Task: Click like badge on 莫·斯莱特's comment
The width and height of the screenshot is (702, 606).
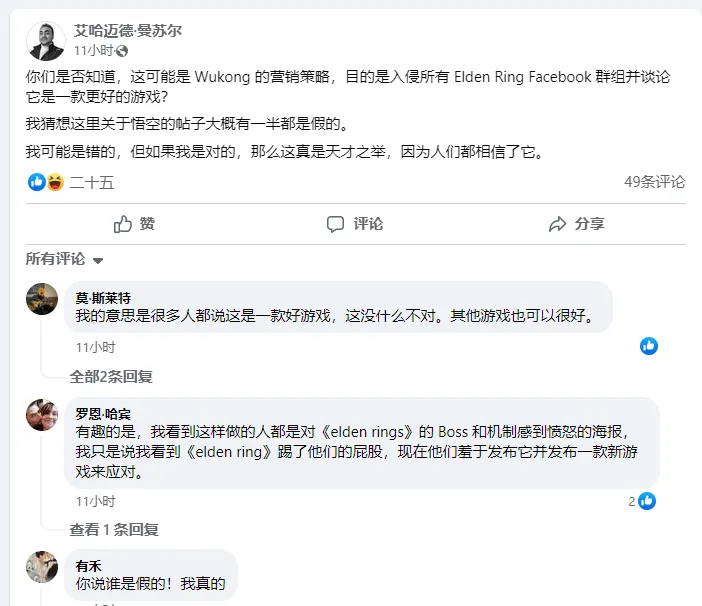Action: point(649,346)
